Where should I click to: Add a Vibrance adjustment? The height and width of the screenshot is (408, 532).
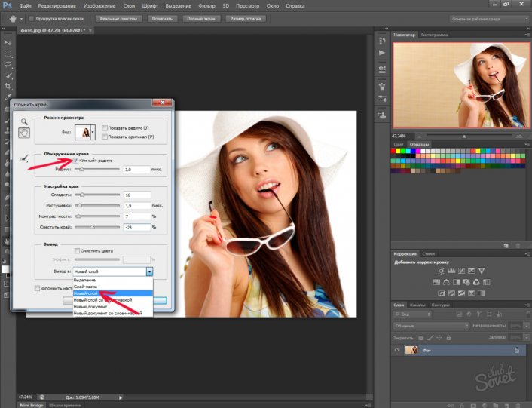pyautogui.click(x=482, y=271)
